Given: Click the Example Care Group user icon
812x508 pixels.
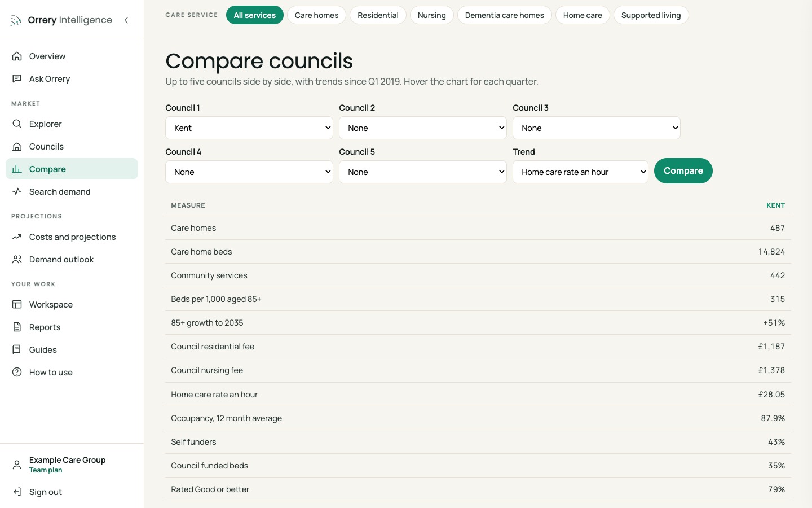Looking at the screenshot, I should (17, 465).
